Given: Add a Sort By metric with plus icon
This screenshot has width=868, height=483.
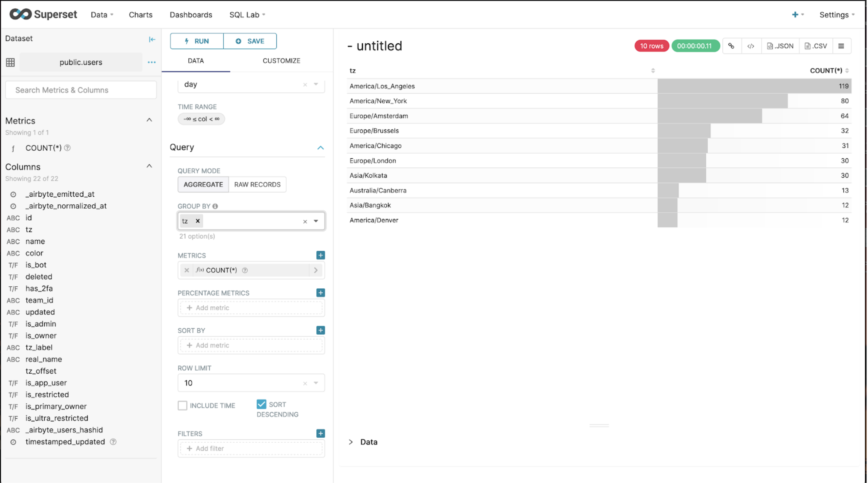Looking at the screenshot, I should (x=320, y=330).
